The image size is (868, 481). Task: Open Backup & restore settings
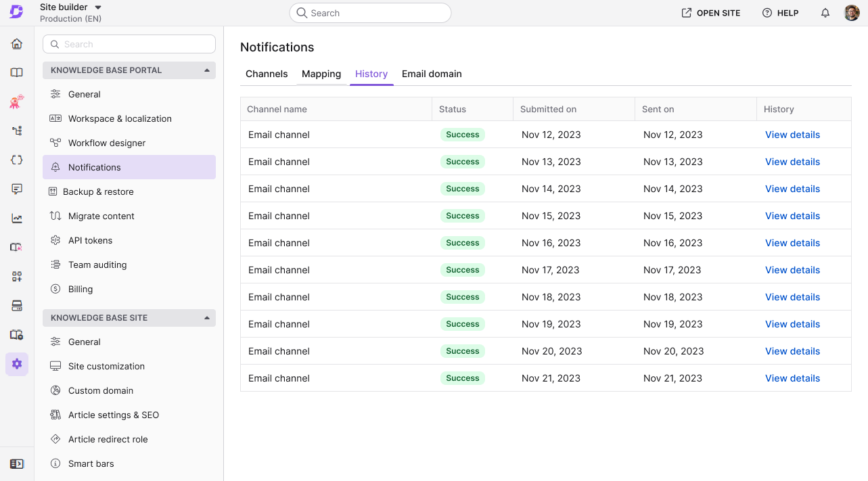pyautogui.click(x=129, y=191)
